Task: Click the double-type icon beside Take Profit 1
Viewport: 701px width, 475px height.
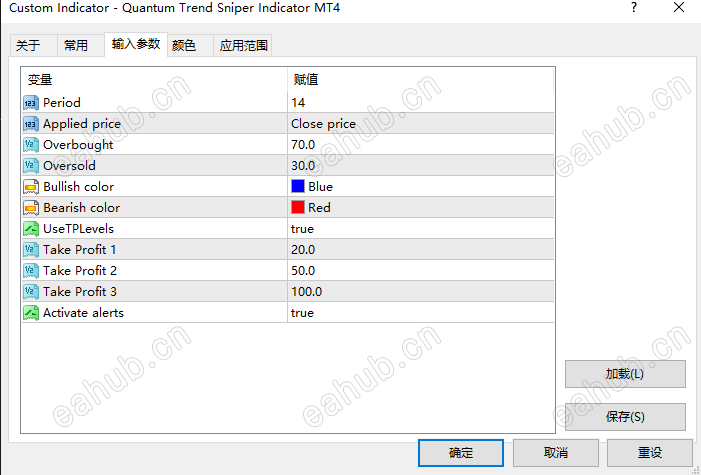Action: pyautogui.click(x=31, y=250)
